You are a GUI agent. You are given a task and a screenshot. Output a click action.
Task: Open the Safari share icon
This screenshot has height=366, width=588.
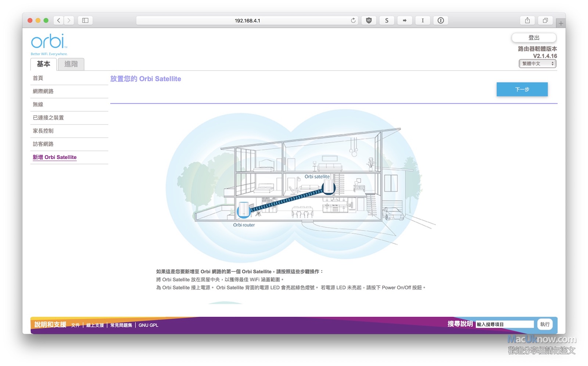click(527, 21)
